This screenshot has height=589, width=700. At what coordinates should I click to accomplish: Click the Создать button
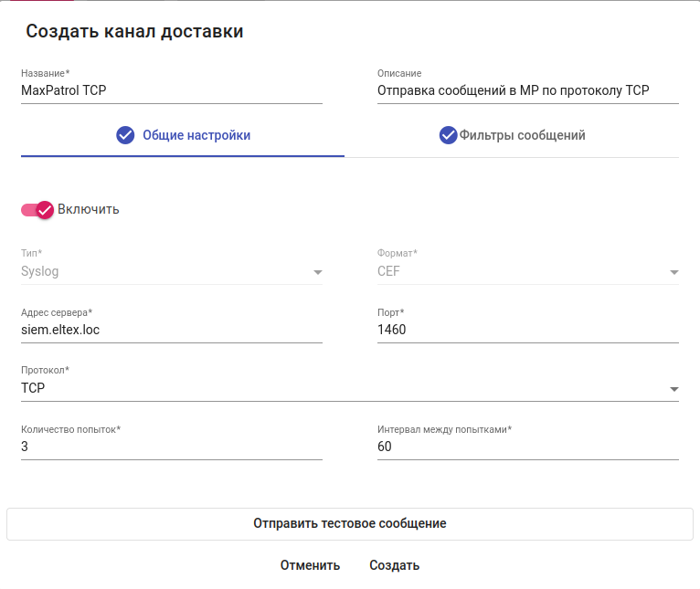(394, 565)
